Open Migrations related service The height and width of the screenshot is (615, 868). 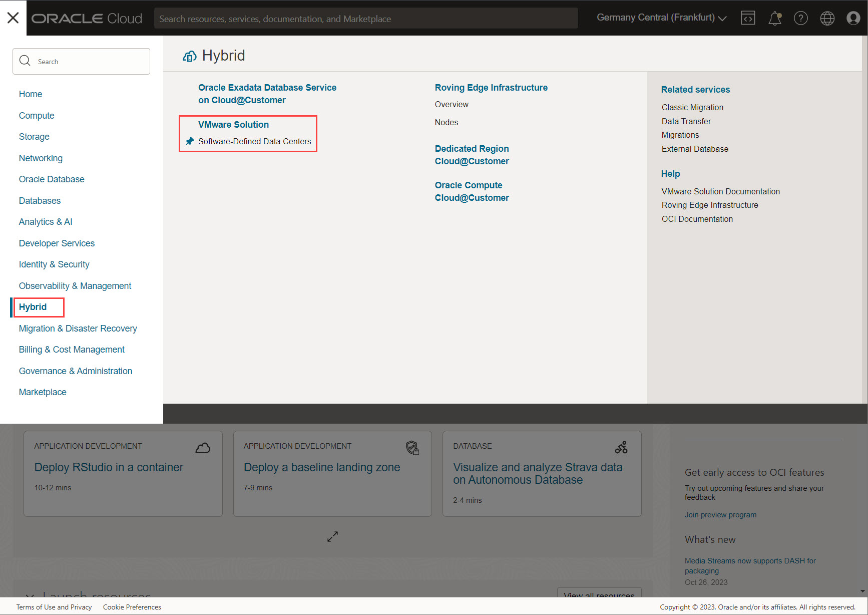click(680, 135)
